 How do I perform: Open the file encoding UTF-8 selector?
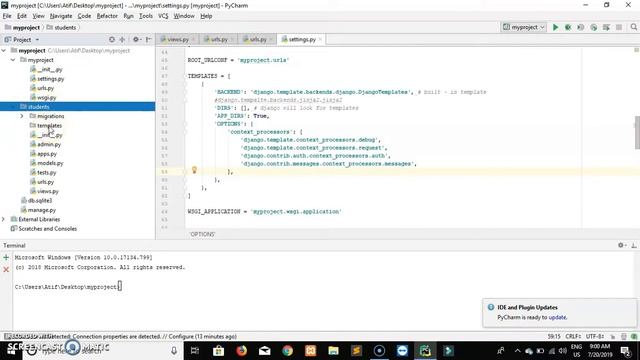[595, 336]
